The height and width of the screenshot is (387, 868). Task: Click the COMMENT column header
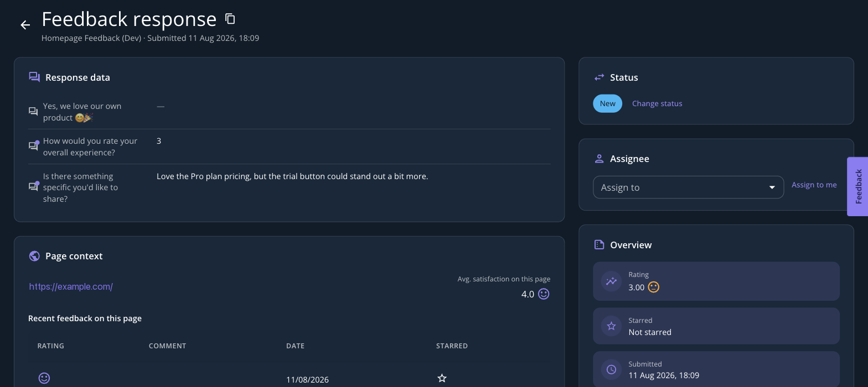pyautogui.click(x=167, y=346)
